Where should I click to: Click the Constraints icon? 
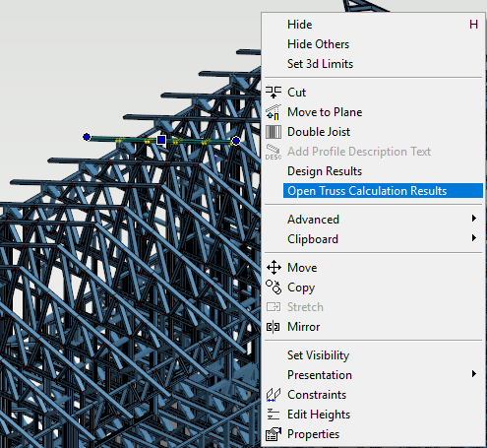point(274,395)
